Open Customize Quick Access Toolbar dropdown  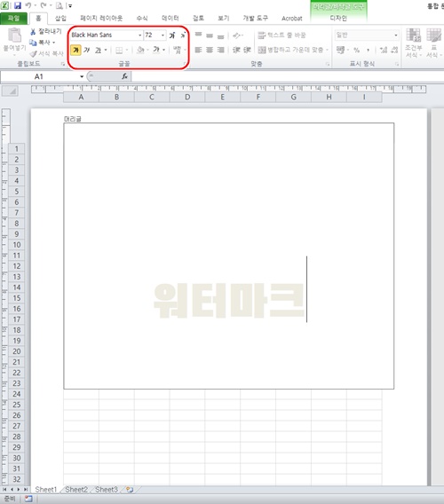click(70, 5)
